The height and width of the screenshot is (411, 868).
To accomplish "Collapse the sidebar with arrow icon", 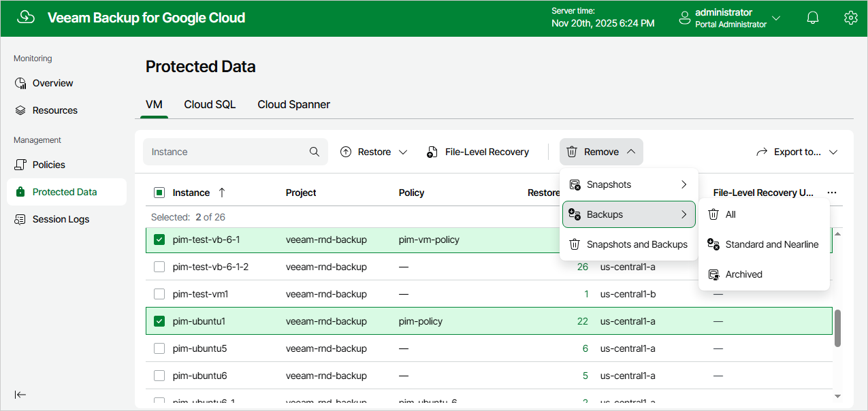I will [20, 395].
